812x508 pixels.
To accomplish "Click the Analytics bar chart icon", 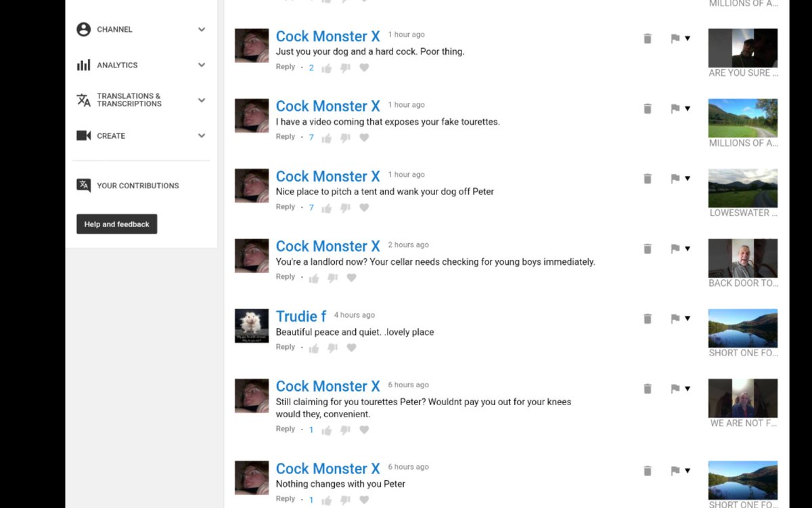I will (84, 65).
